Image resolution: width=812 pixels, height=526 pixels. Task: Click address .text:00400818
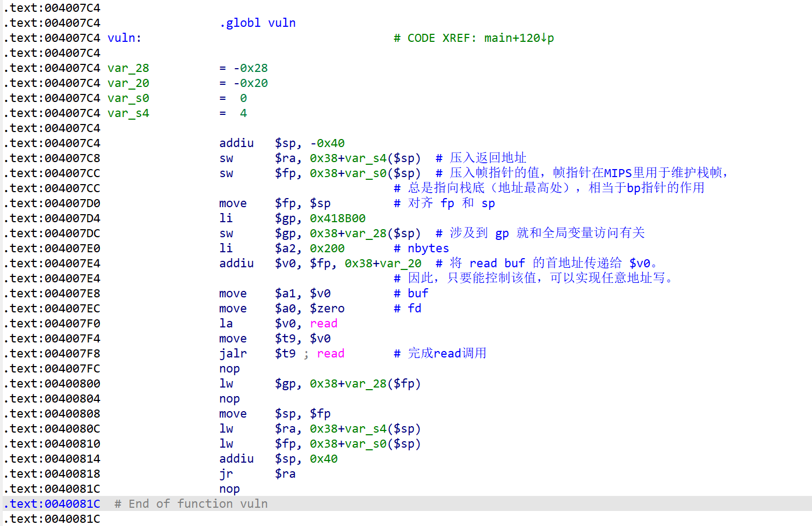(52, 474)
